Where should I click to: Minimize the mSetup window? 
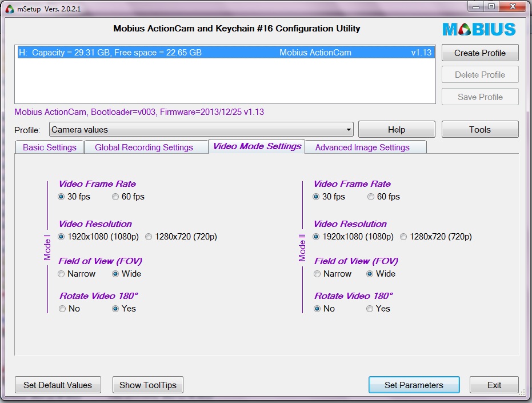477,6
